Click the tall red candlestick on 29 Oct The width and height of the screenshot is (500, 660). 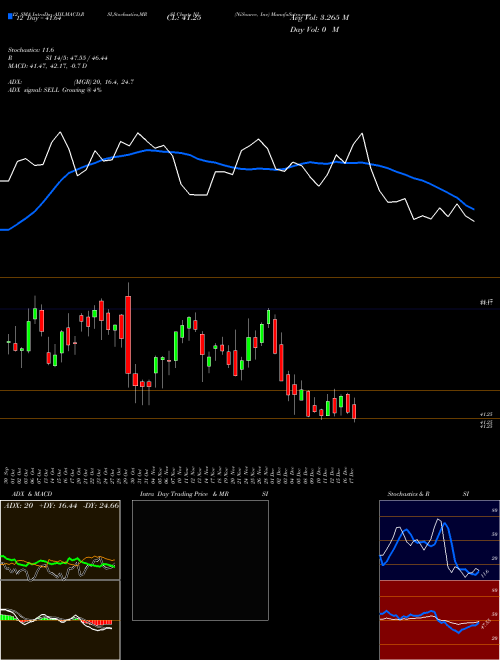[128, 335]
